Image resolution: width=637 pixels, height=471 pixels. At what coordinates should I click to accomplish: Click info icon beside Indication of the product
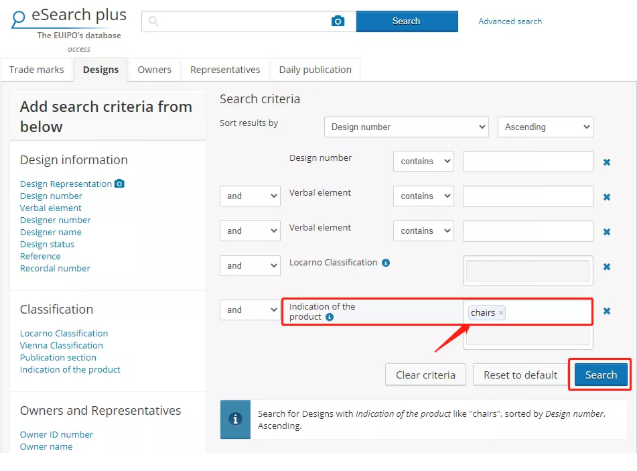pyautogui.click(x=329, y=317)
